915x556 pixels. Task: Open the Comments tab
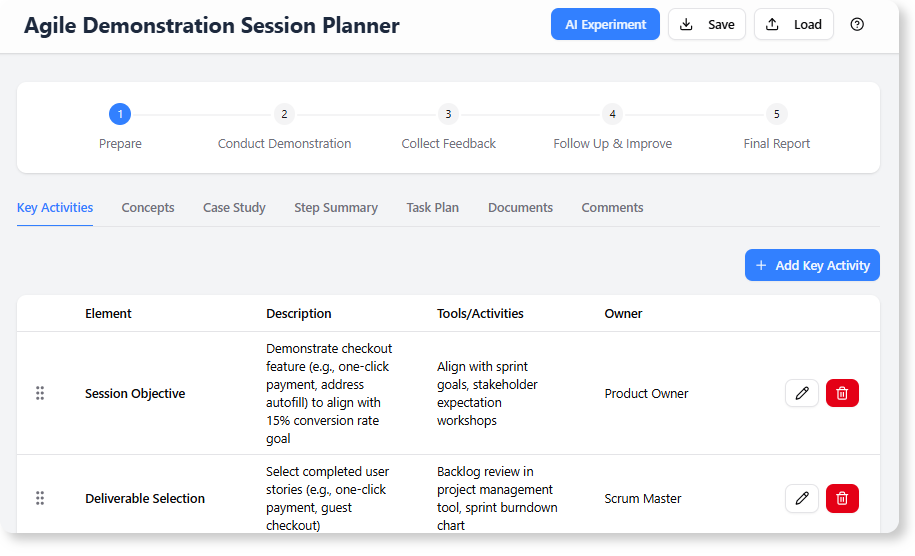click(x=612, y=208)
